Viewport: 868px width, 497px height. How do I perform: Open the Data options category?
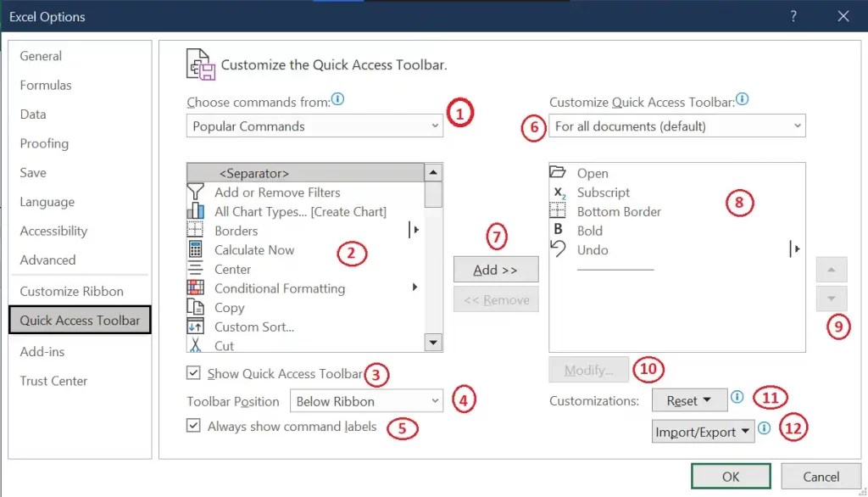33,114
